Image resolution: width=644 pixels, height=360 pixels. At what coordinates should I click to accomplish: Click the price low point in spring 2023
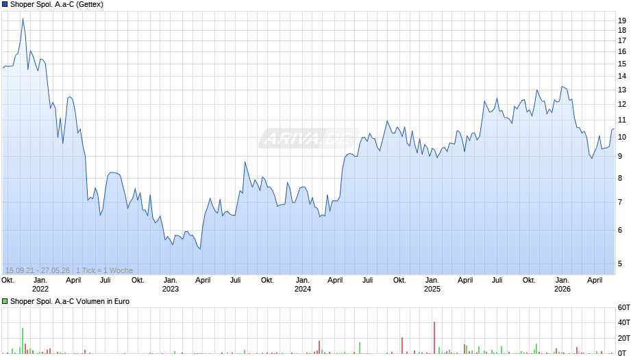coord(200,248)
